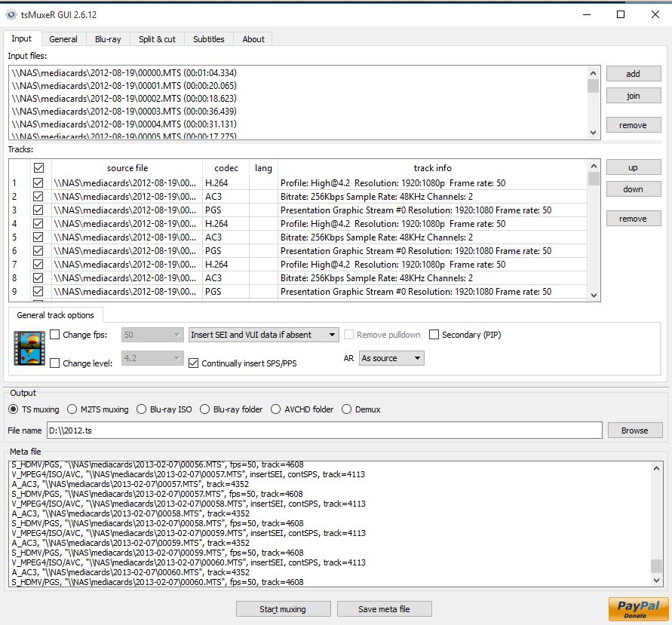The width and height of the screenshot is (672, 625).
Task: Click input files scrollbar down arrow
Action: (593, 133)
